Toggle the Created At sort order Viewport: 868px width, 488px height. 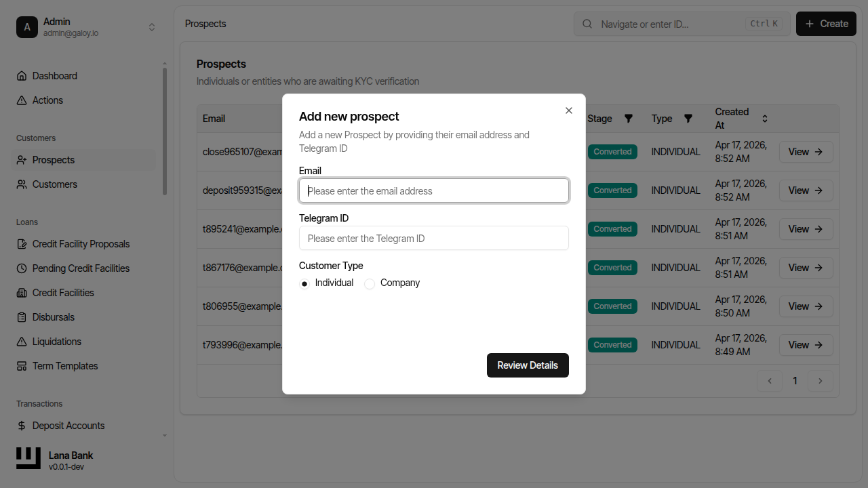(x=764, y=118)
